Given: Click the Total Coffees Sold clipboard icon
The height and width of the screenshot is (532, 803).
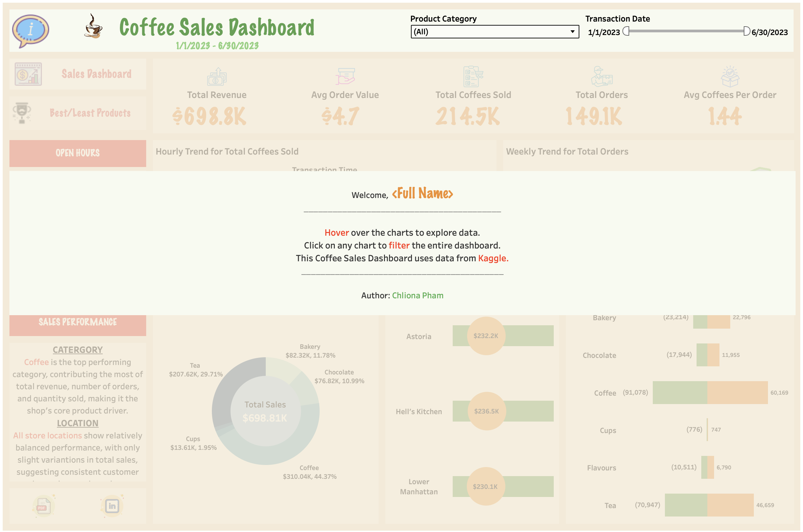Looking at the screenshot, I should (x=473, y=76).
